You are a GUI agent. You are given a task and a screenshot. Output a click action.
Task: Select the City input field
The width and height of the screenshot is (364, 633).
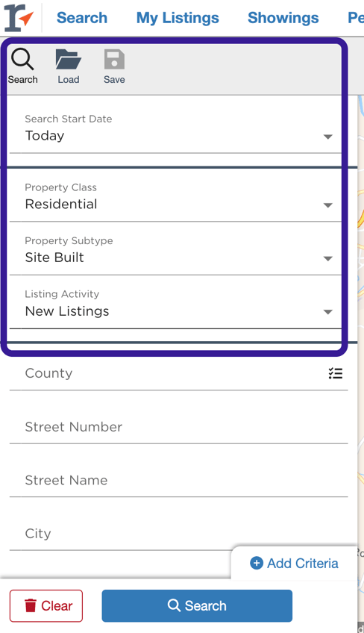point(121,534)
